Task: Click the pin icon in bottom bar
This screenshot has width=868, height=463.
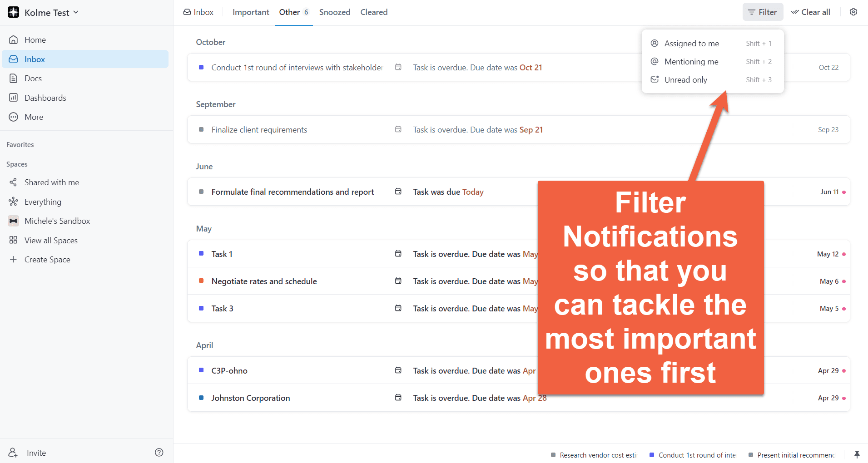Action: coord(857,454)
